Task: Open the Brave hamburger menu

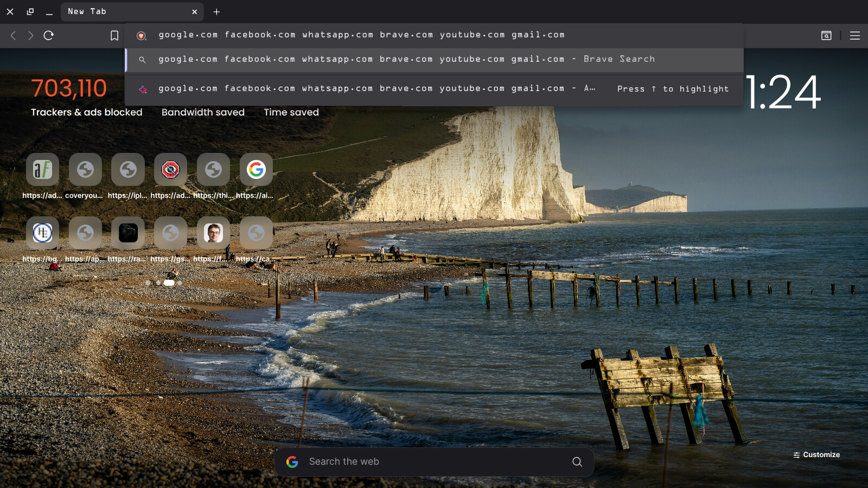Action: tap(854, 36)
